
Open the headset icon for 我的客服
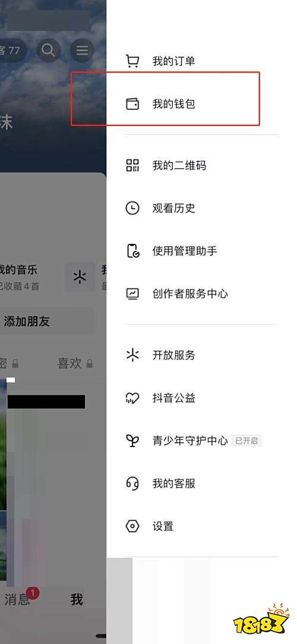click(x=132, y=483)
